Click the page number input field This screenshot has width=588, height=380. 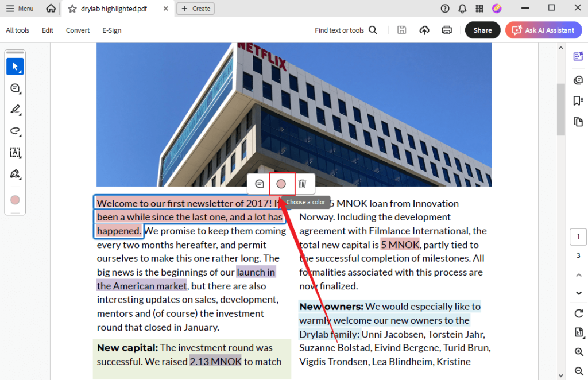click(x=578, y=236)
